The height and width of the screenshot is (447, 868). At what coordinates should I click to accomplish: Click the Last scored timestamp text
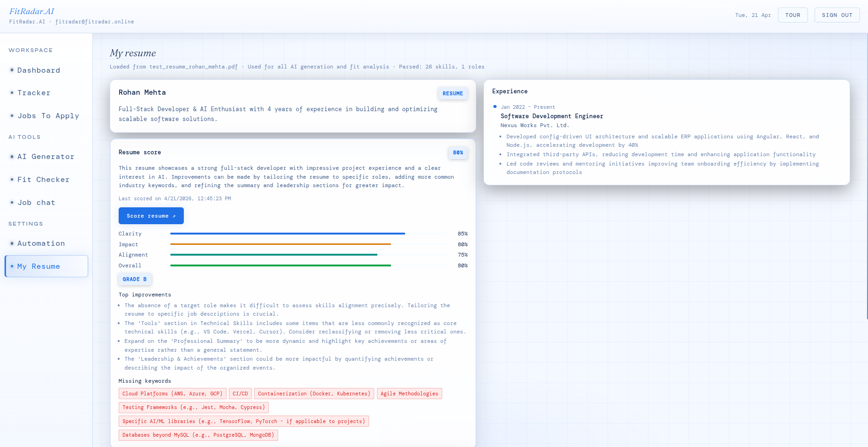click(175, 198)
